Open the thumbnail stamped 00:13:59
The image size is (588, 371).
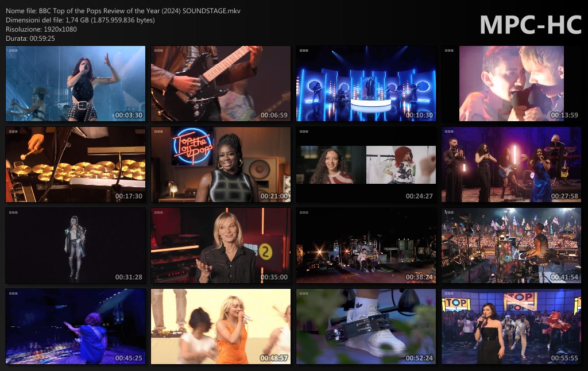tap(511, 84)
